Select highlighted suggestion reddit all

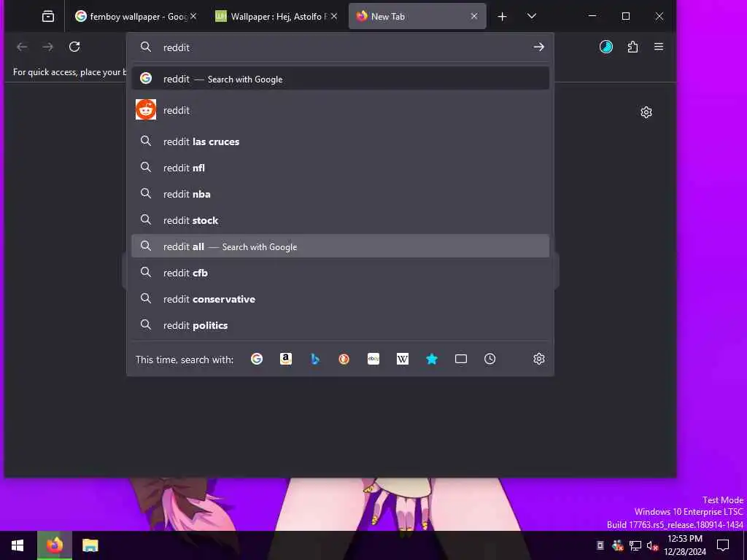click(340, 246)
